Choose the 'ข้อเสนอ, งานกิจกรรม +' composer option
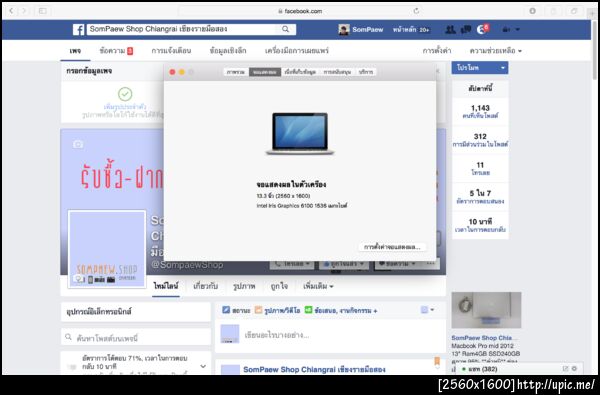Image resolution: width=600 pixels, height=395 pixels. click(x=341, y=310)
